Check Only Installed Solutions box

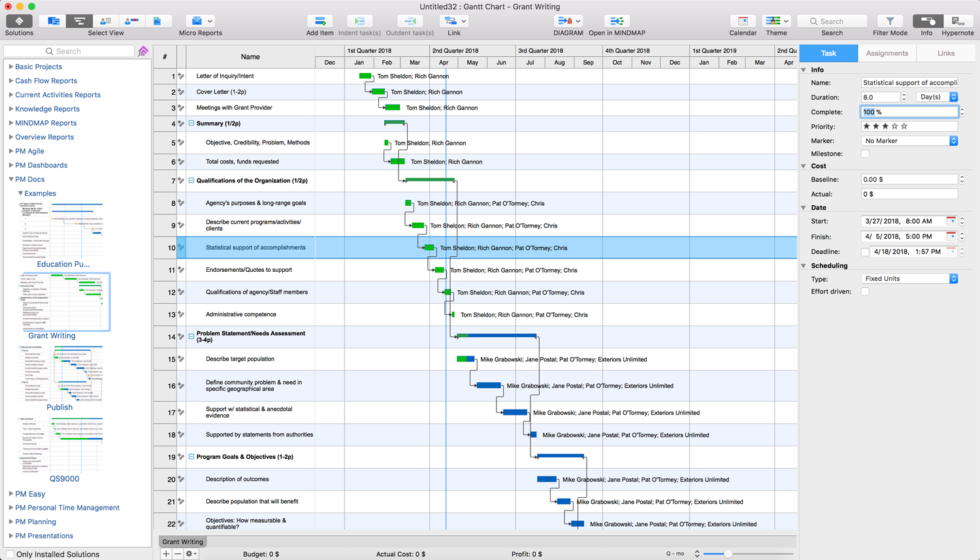pos(10,554)
